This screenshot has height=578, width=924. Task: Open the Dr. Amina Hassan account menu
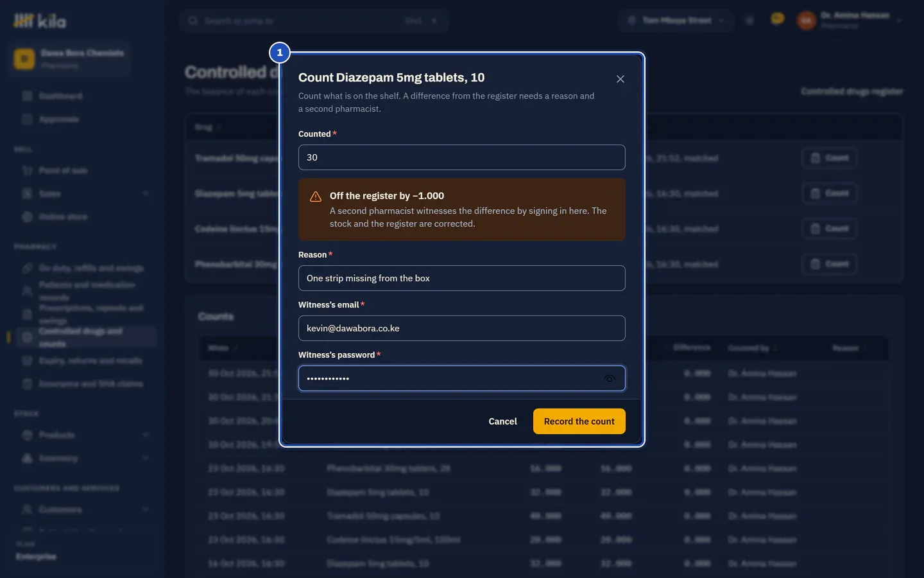[x=850, y=21]
